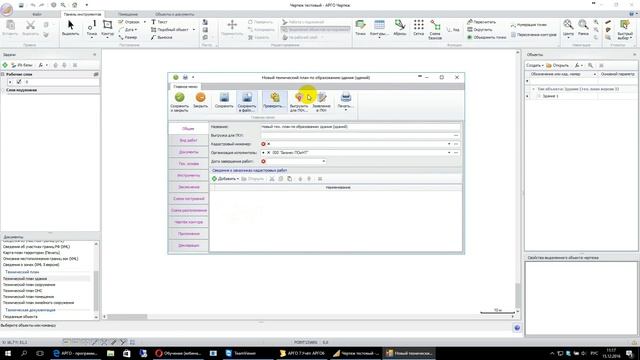Click the 'Сохранить' floppy disk icon in the dialog
Viewport: 640px width, 360px height.
pyautogui.click(x=224, y=97)
